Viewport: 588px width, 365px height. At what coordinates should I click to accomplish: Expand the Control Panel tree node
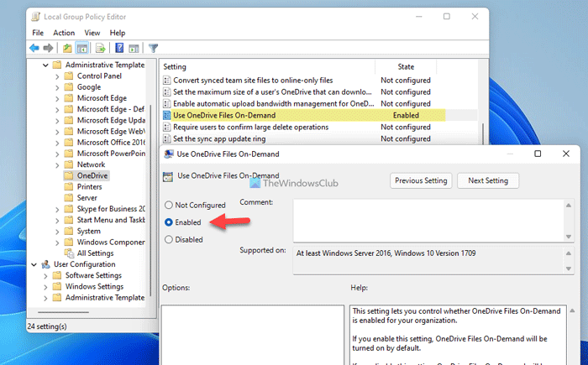(57, 76)
